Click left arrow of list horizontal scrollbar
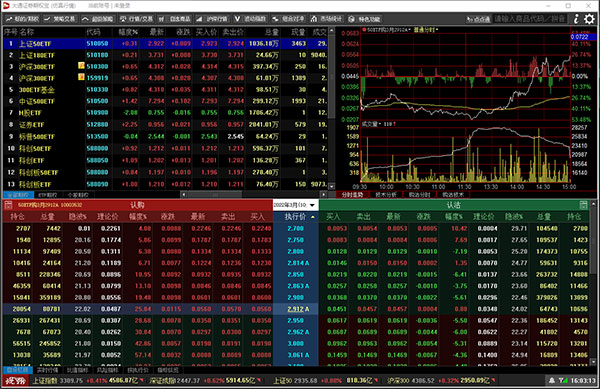The width and height of the screenshot is (600, 389). click(184, 195)
